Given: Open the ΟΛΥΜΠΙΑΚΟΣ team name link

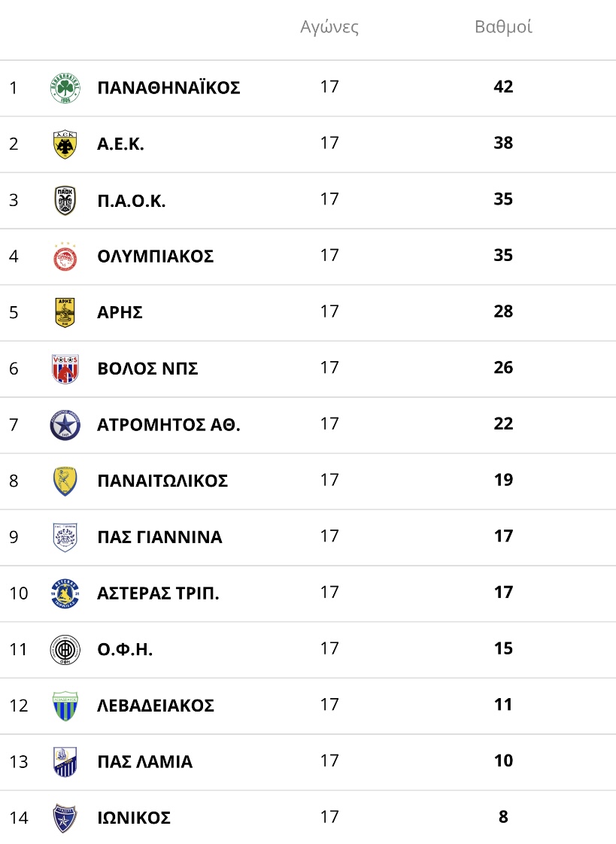Looking at the screenshot, I should pos(156,257).
